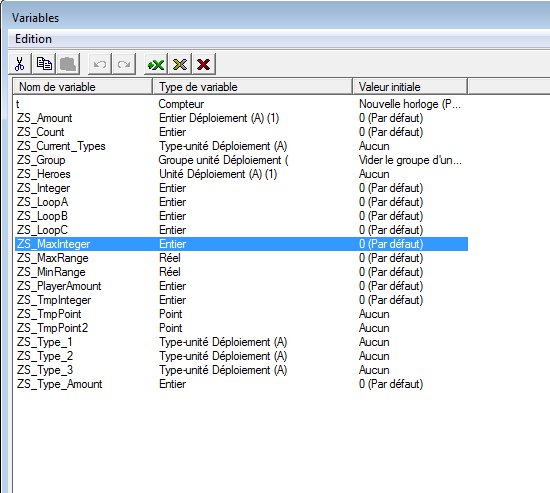Viewport: 550px width, 493px height.
Task: Click the Point type of ZS_TmpPoint
Action: coord(170,314)
